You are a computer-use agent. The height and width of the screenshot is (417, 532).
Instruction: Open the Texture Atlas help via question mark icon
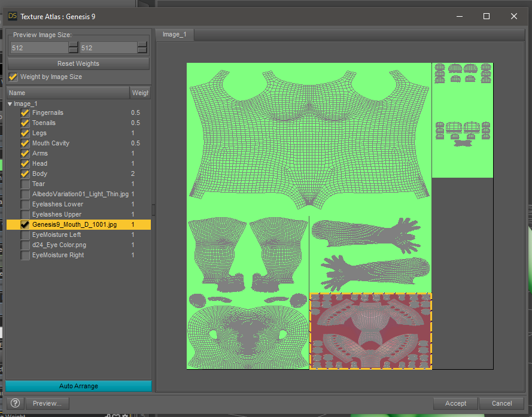[x=15, y=403]
